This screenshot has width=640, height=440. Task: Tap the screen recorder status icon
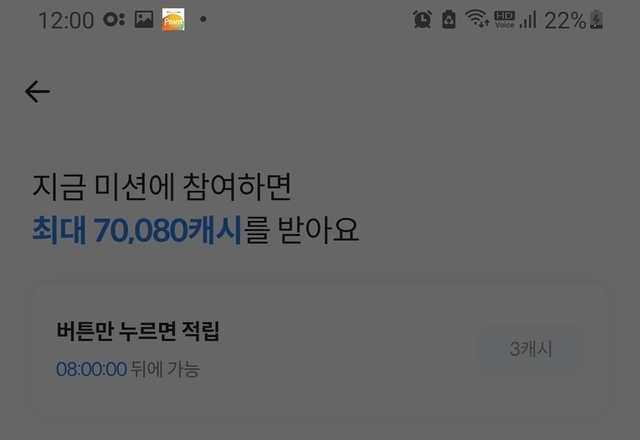click(114, 19)
